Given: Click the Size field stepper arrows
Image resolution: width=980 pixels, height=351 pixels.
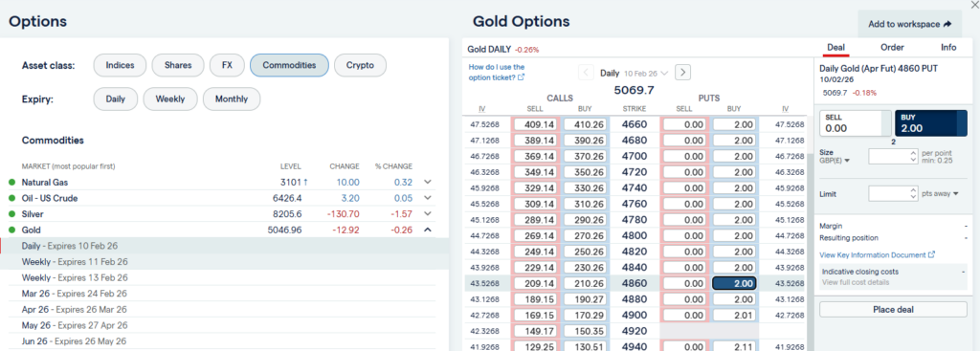Looking at the screenshot, I should click(913, 156).
